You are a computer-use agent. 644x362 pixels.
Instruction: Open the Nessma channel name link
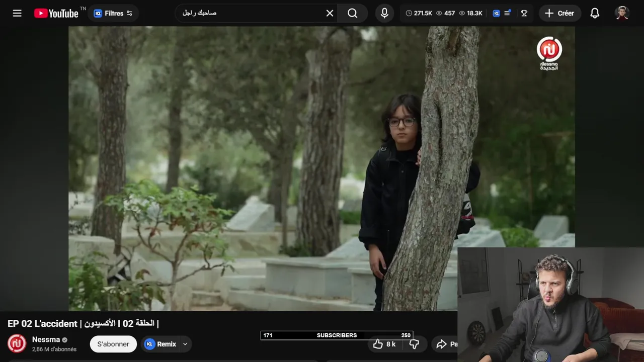tap(46, 339)
